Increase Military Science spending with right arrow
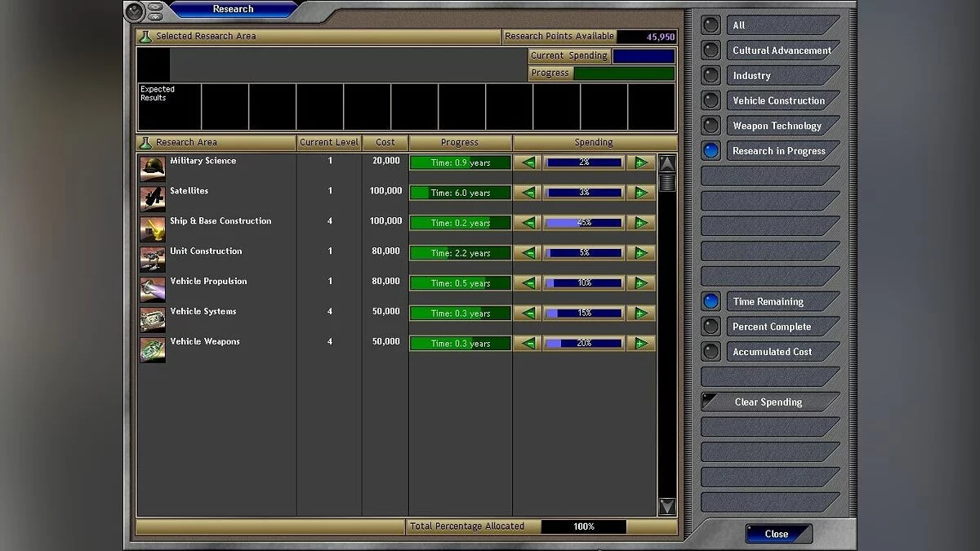The image size is (980, 551). pos(641,162)
